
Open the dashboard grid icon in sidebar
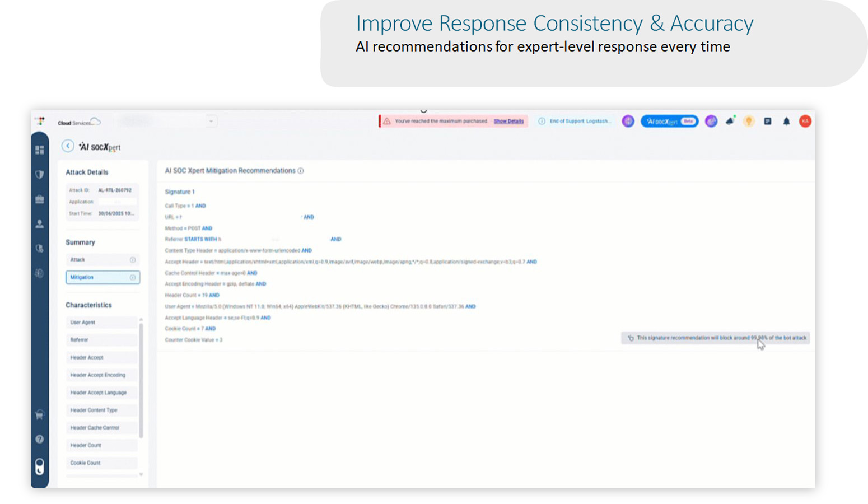40,150
